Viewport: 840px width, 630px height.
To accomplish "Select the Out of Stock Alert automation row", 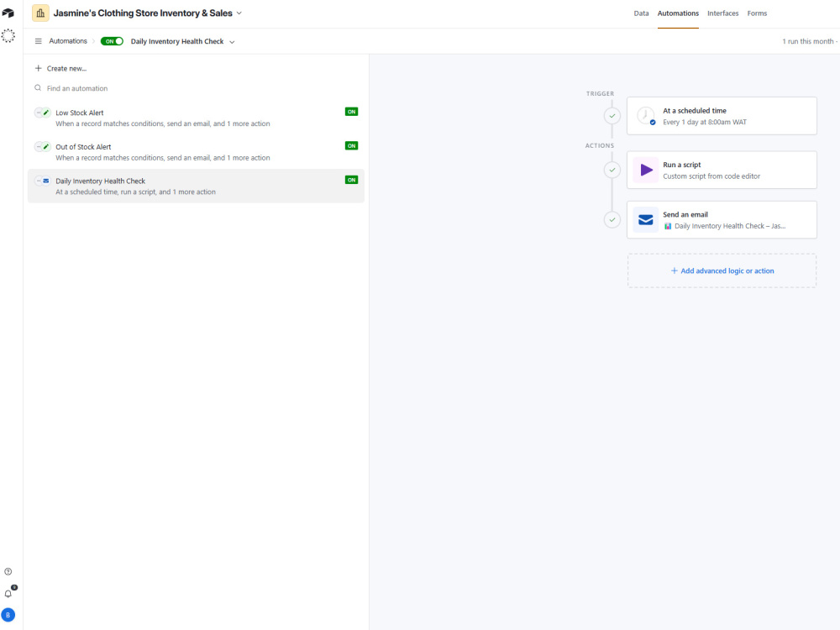I will pos(196,152).
